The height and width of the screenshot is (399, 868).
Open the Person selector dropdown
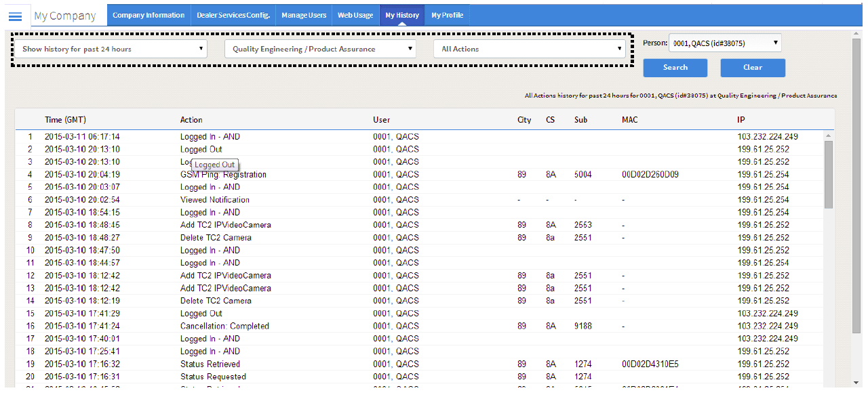(725, 43)
